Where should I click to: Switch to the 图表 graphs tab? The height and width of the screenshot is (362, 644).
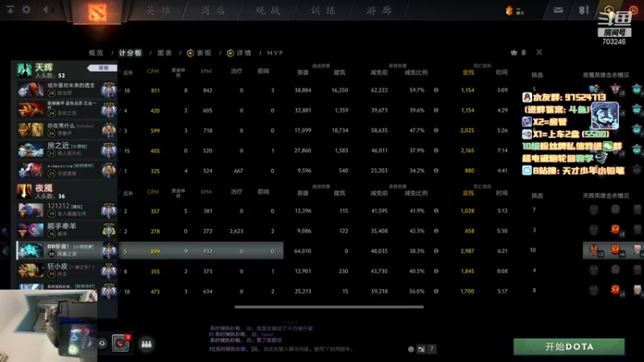tap(165, 53)
